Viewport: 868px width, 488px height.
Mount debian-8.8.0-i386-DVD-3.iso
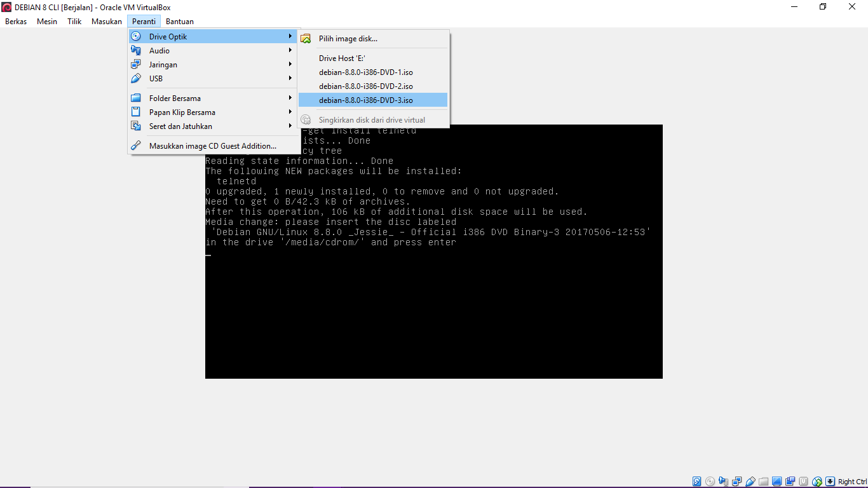[374, 100]
